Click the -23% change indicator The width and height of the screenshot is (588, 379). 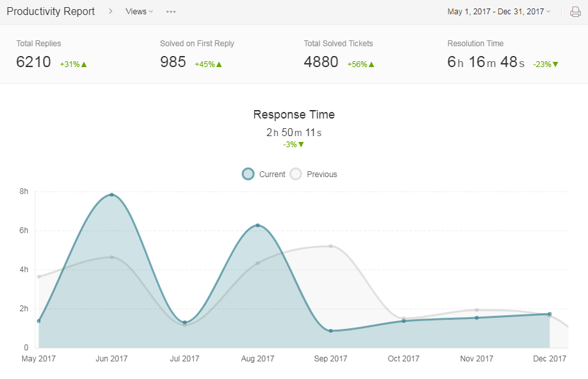[x=546, y=64]
